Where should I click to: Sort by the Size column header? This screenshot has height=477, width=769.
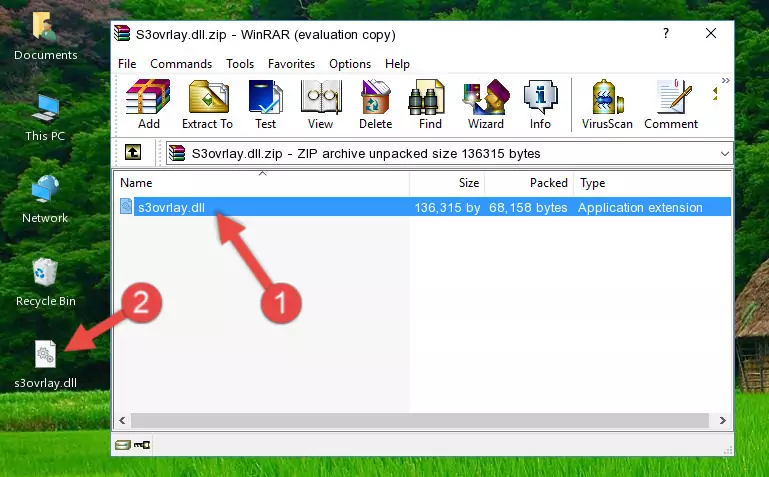pyautogui.click(x=447, y=183)
